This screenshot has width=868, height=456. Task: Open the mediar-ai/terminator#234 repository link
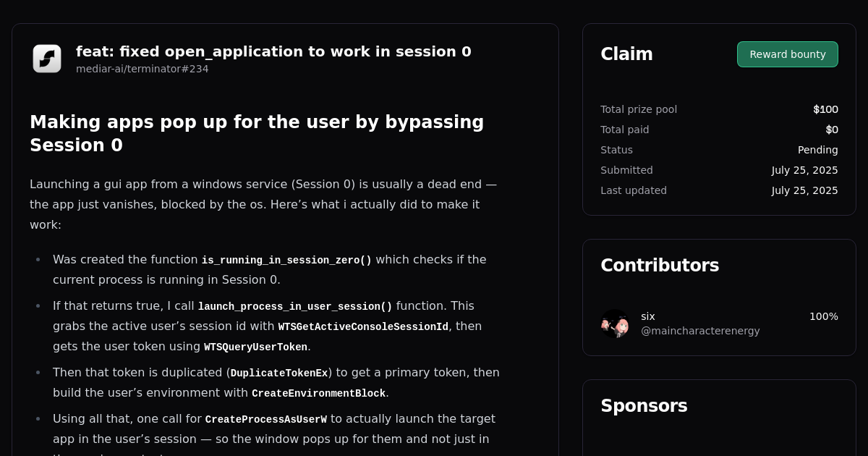pyautogui.click(x=142, y=69)
